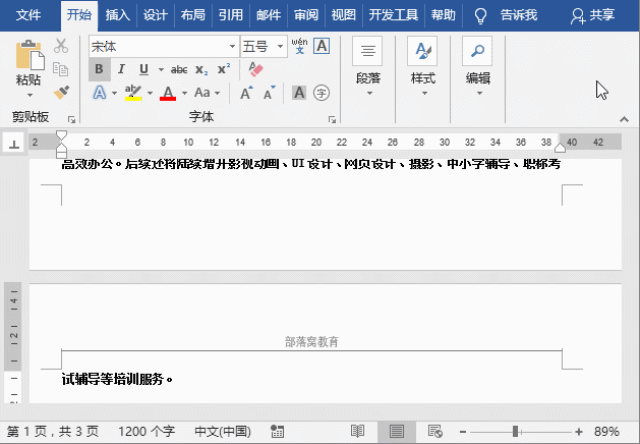Screen dimensions: 640x444
Task: Click page count in status bar
Action: 53,431
